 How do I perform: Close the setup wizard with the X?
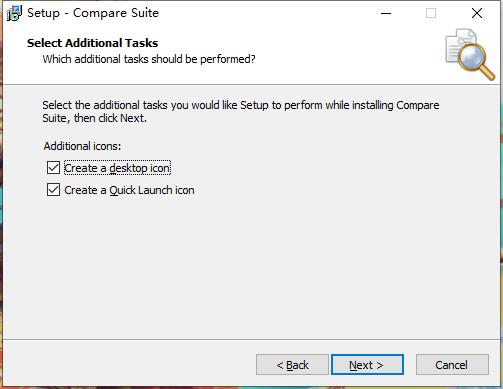point(477,13)
